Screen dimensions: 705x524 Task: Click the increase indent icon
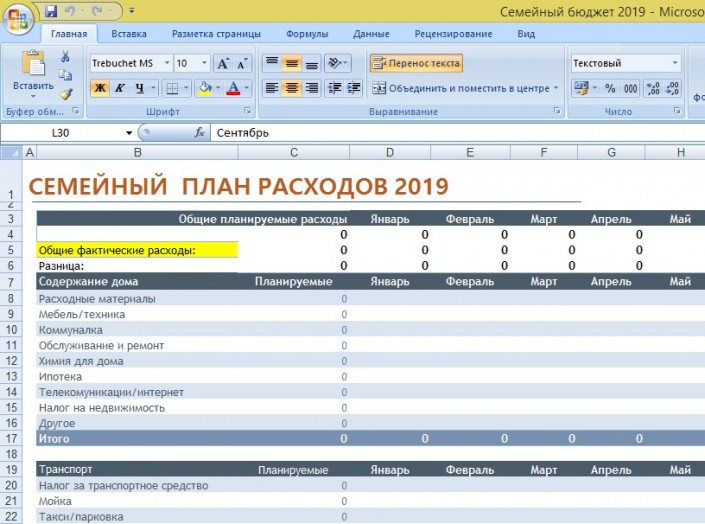pyautogui.click(x=355, y=88)
